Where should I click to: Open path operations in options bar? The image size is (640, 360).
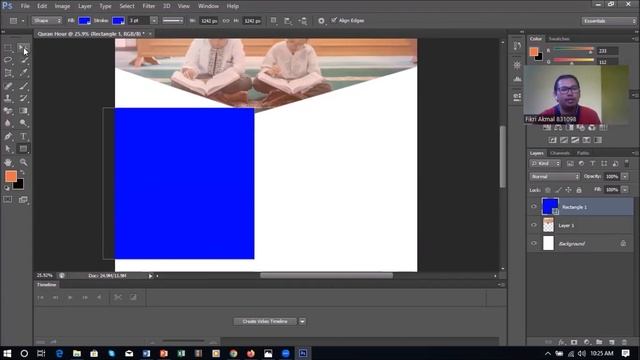pos(273,20)
